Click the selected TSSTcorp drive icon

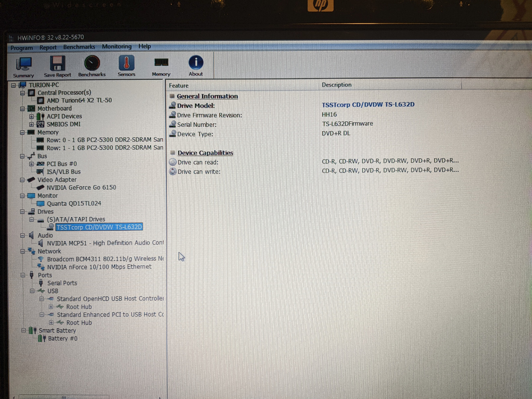point(51,227)
